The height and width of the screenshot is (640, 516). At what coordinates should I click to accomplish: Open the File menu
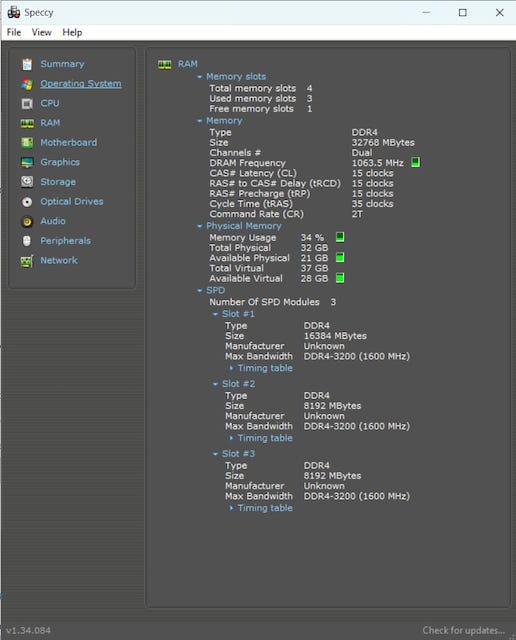[14, 32]
